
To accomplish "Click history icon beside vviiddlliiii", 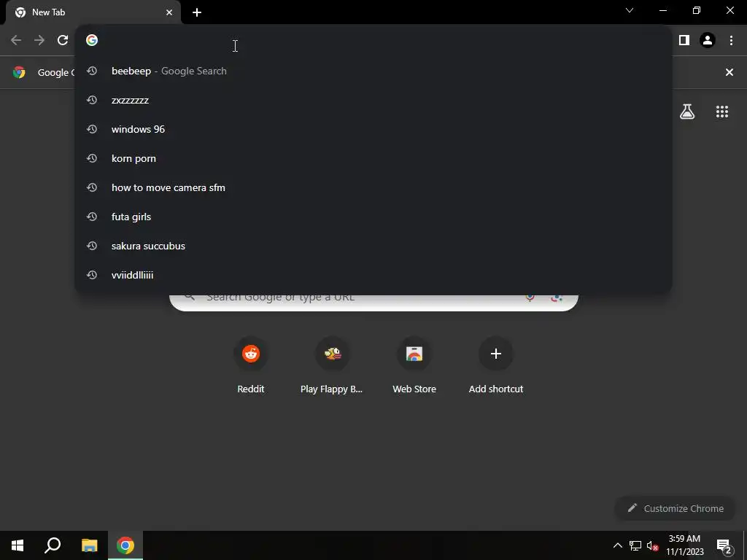I will tap(92, 275).
